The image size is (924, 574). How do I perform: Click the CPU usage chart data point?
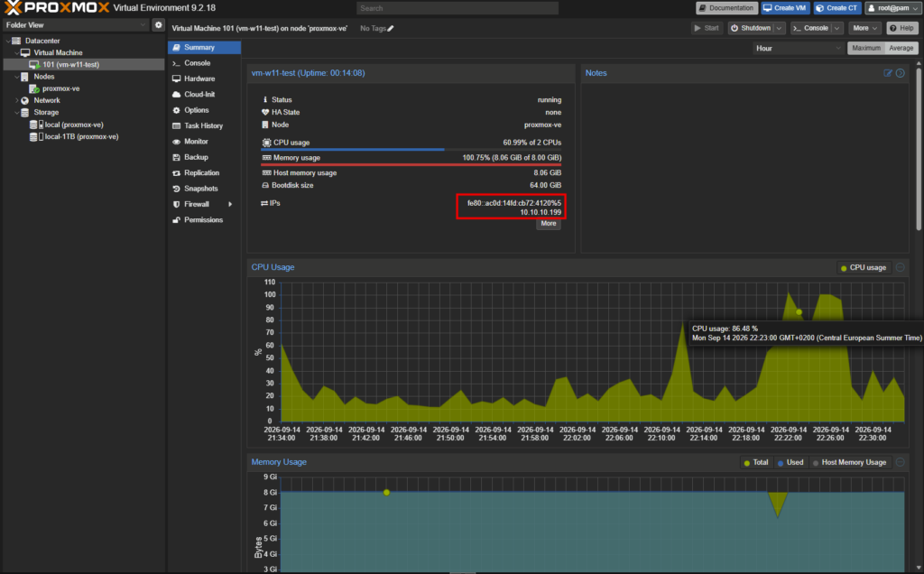[x=799, y=311]
